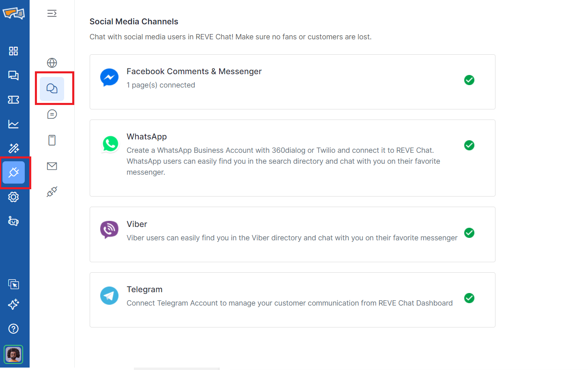Click the Viber directory description text

click(292, 238)
